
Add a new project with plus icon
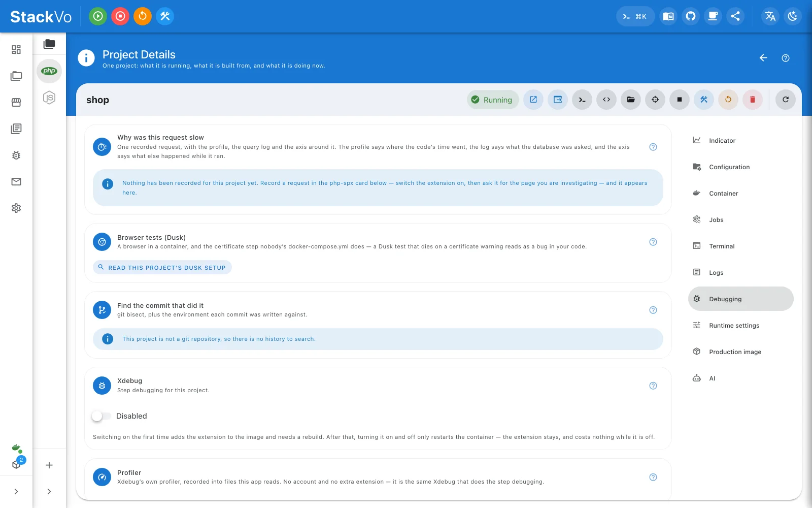(x=49, y=465)
